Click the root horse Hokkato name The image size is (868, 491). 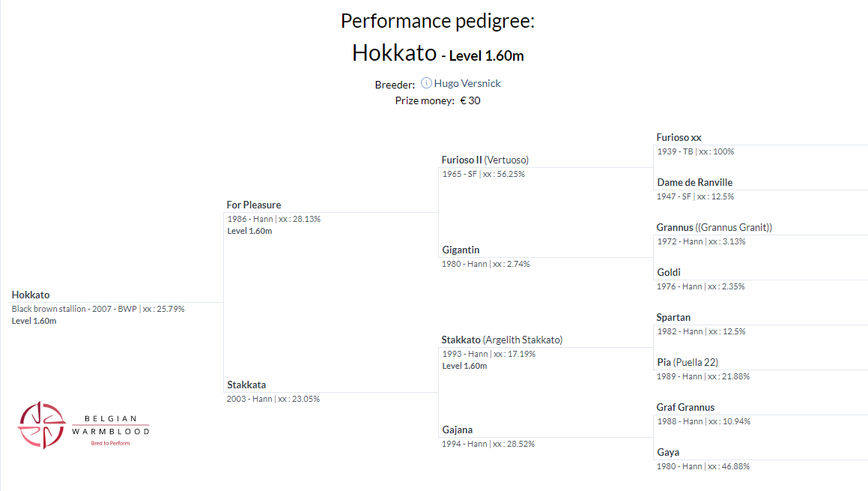coord(31,295)
